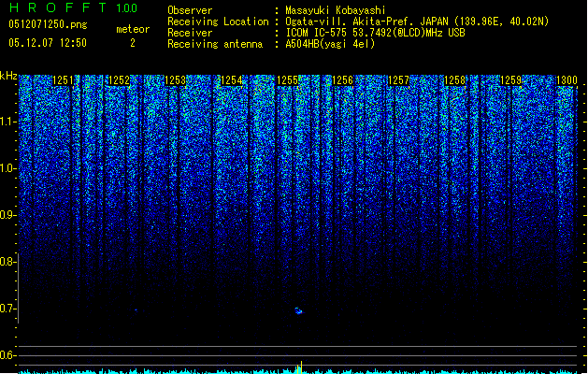Click the 1253 time marker

click(175, 80)
